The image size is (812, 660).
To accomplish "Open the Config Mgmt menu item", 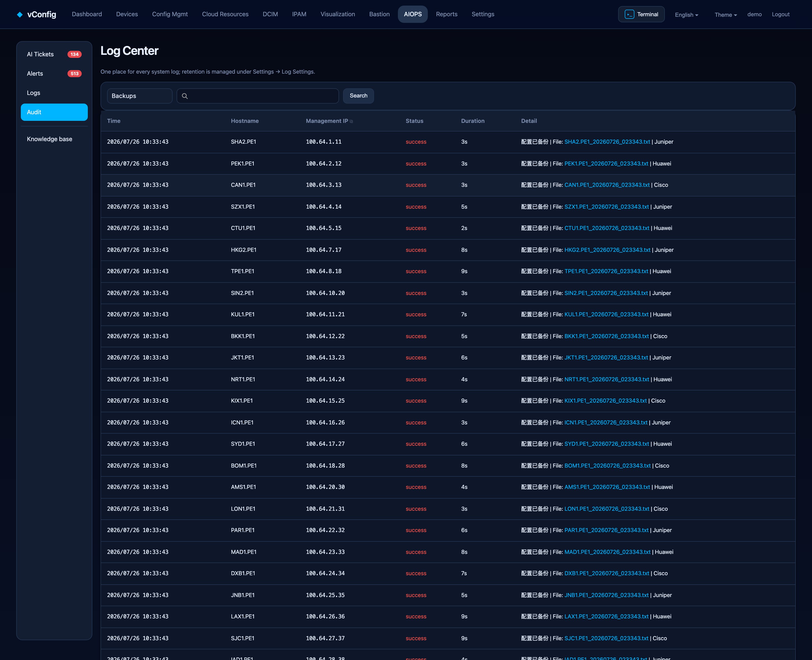I will (x=170, y=14).
